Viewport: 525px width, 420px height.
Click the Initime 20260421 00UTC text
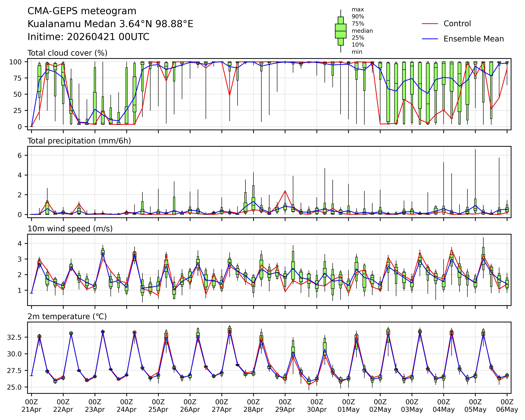[88, 37]
